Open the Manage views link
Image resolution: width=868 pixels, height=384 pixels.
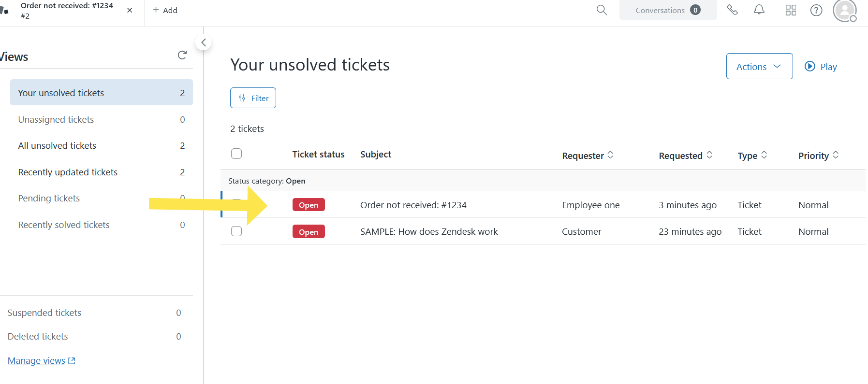click(37, 361)
